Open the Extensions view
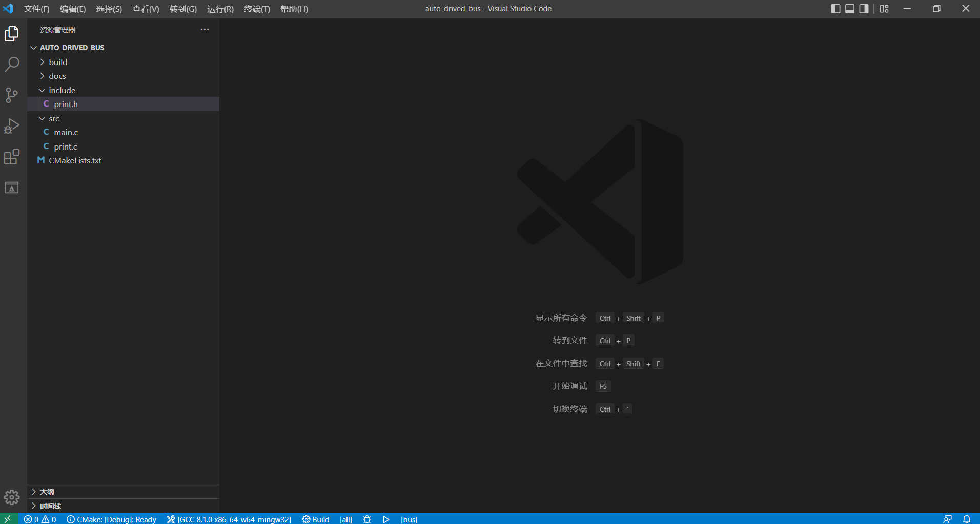Image resolution: width=980 pixels, height=524 pixels. coord(12,157)
